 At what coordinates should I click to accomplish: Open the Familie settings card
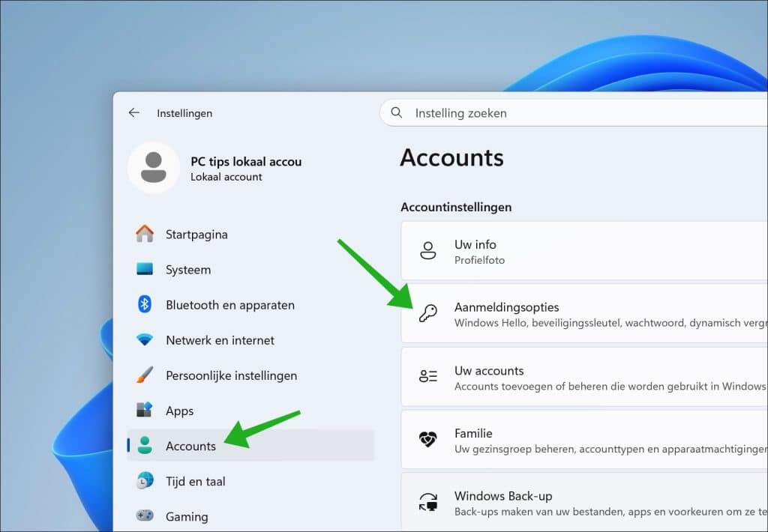pos(584,439)
